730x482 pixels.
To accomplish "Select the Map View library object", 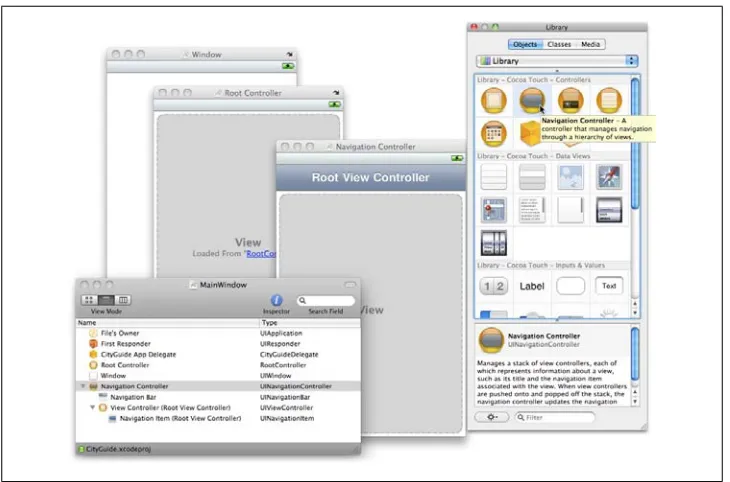I will (493, 210).
